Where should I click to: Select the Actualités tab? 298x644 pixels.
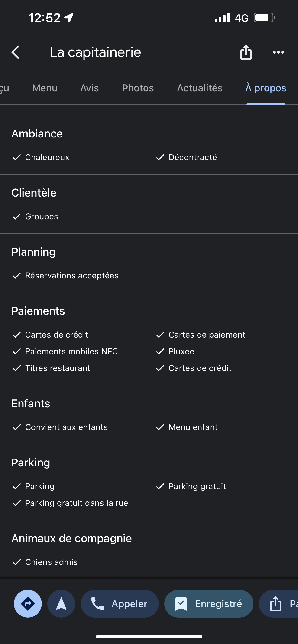pyautogui.click(x=200, y=88)
